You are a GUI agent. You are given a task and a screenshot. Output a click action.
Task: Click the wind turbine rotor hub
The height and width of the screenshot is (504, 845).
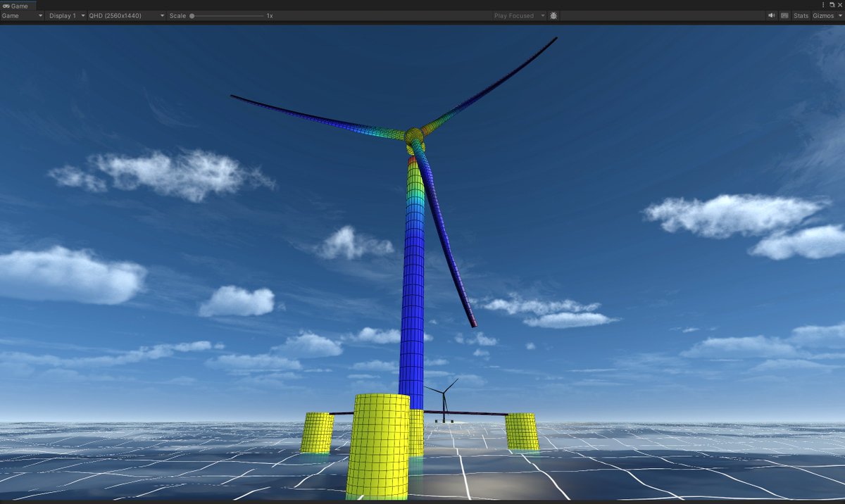[413, 136]
